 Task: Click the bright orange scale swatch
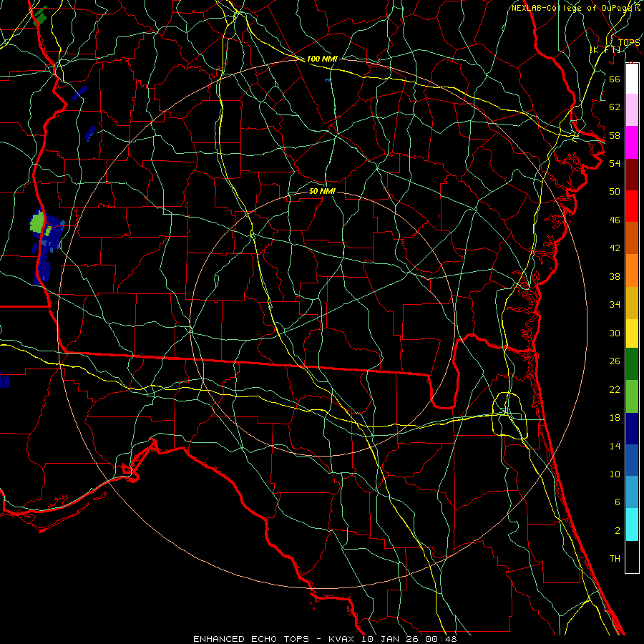pyautogui.click(x=632, y=270)
